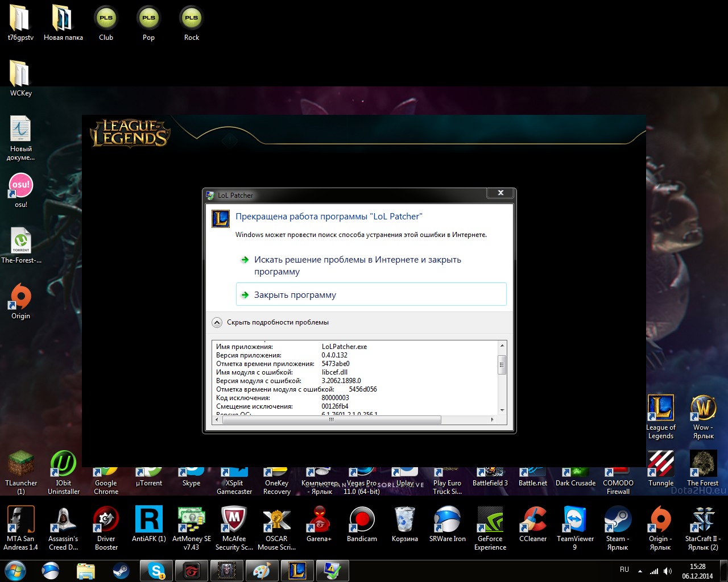Select the Battlefield 3 shortcut
The width and height of the screenshot is (728, 582).
[x=490, y=476]
